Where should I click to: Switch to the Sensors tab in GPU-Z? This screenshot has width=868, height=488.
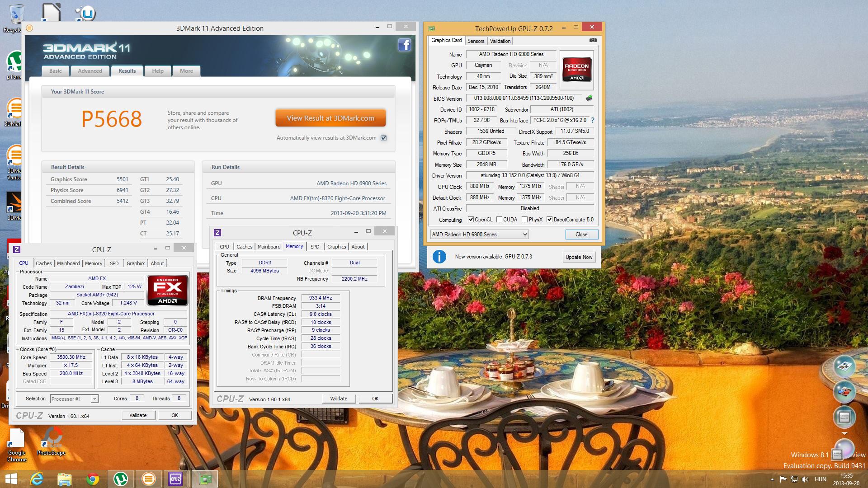click(476, 41)
